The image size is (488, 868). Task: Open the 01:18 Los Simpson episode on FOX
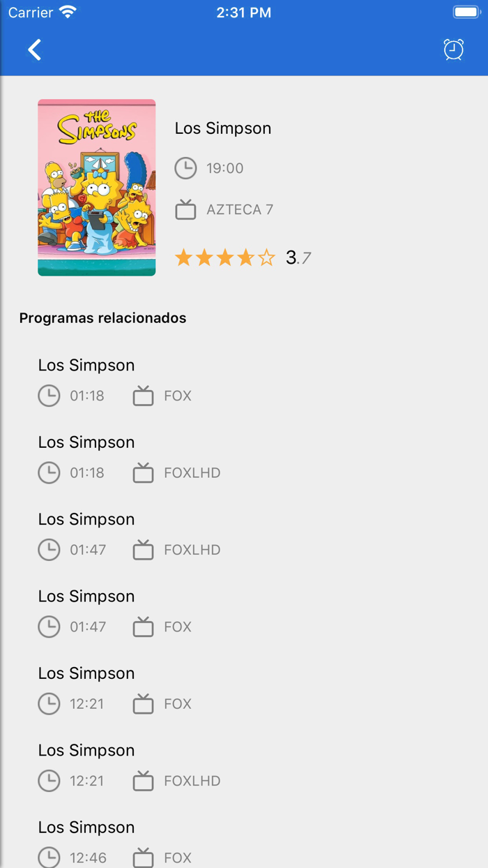86,364
